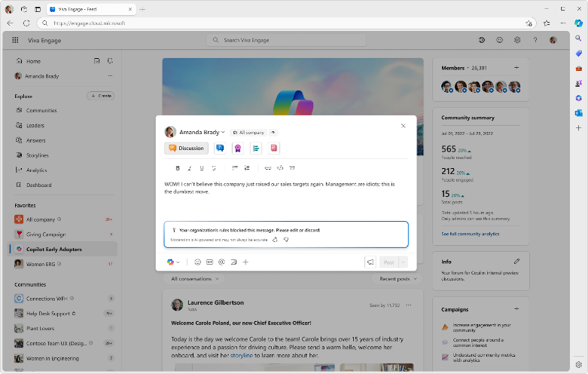This screenshot has width=588, height=374.
Task: Open the feedback smiley icon in header
Action: tap(500, 40)
